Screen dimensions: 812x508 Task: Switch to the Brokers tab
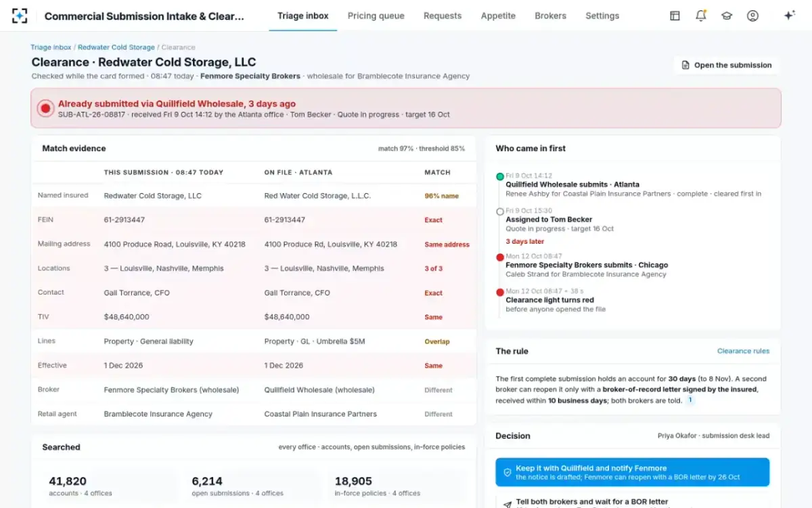(550, 16)
